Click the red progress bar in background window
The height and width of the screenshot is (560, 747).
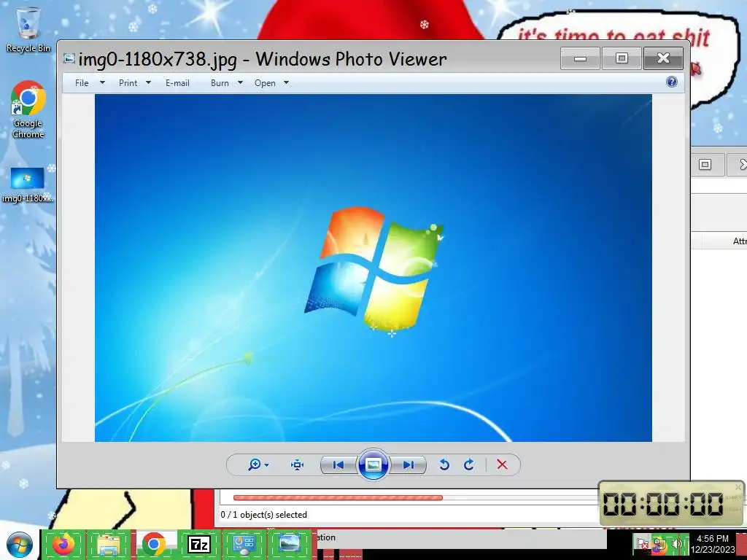(338, 498)
